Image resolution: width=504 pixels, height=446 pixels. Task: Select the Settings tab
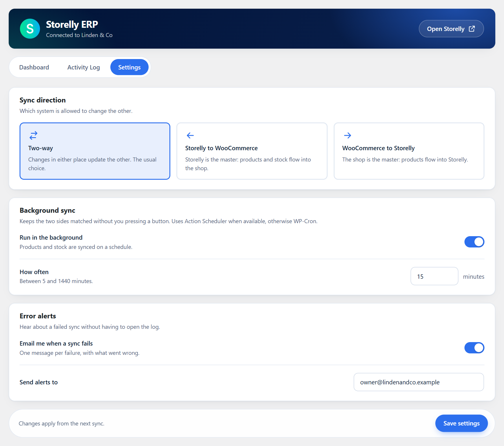point(129,67)
